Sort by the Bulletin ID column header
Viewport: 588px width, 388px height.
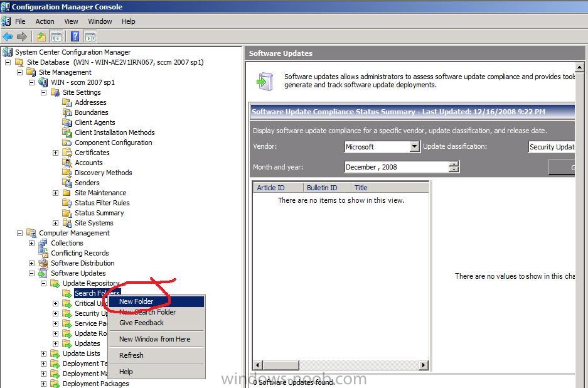(x=327, y=188)
